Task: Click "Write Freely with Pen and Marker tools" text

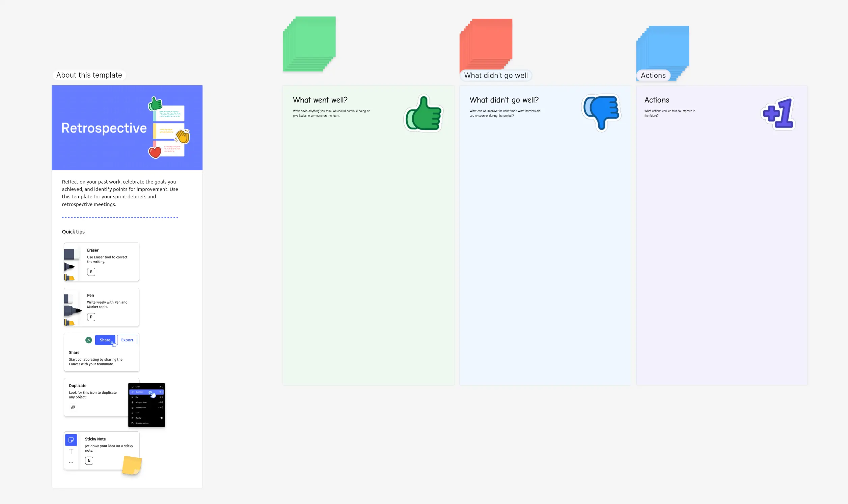Action: pyautogui.click(x=107, y=304)
